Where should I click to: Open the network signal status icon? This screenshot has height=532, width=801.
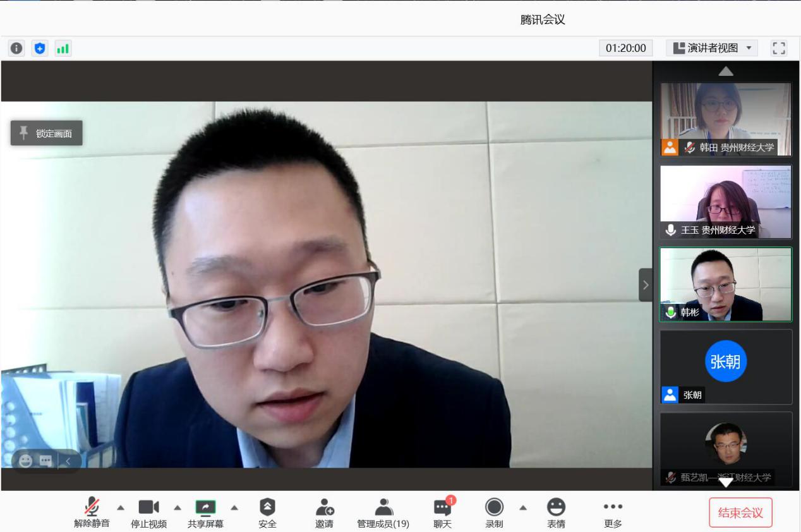click(63, 49)
